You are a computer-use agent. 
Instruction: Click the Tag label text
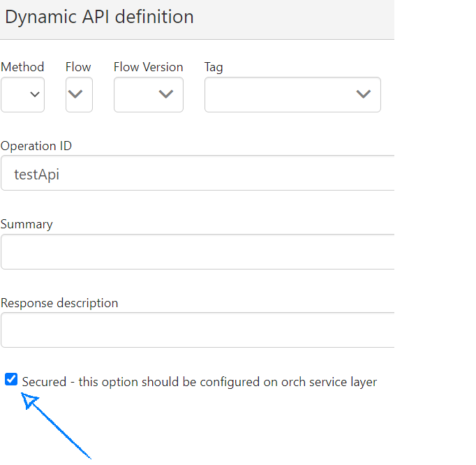coord(214,67)
